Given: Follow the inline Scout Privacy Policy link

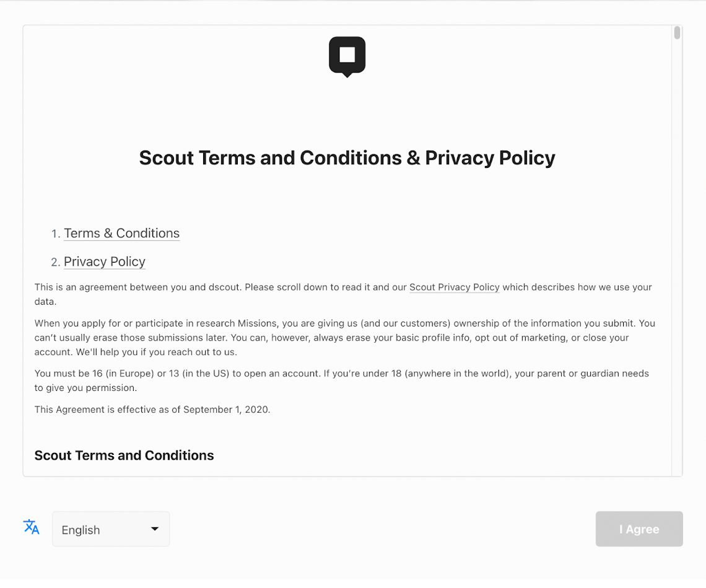Looking at the screenshot, I should coord(455,287).
